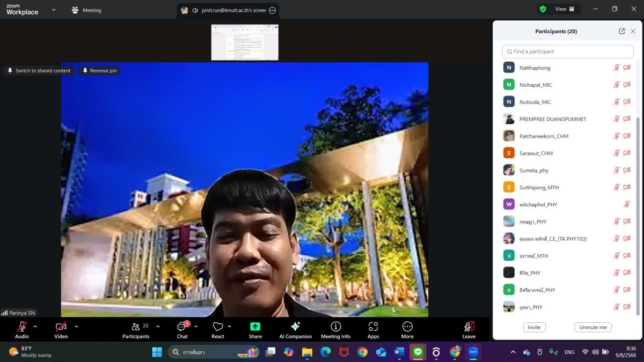Screen dimensions: 644x362
Task: Show hidden system tray icons
Action: point(513,352)
